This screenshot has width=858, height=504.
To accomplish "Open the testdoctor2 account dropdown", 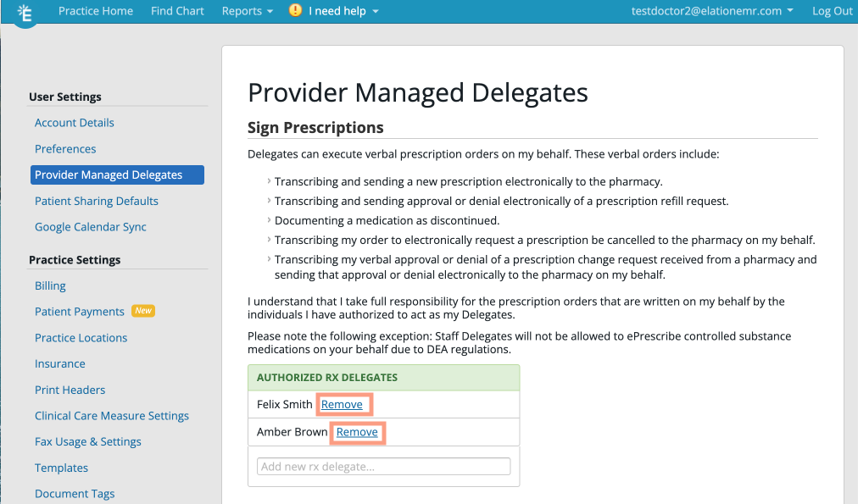I will (712, 11).
